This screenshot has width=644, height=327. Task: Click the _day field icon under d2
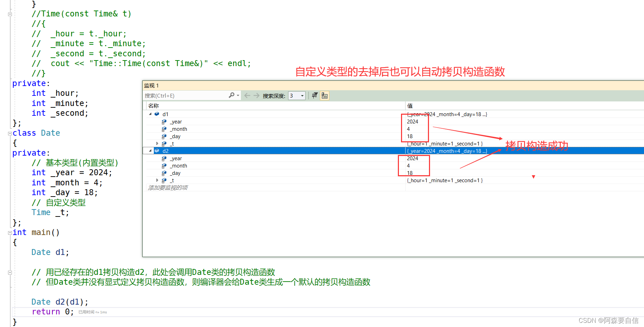coord(164,173)
